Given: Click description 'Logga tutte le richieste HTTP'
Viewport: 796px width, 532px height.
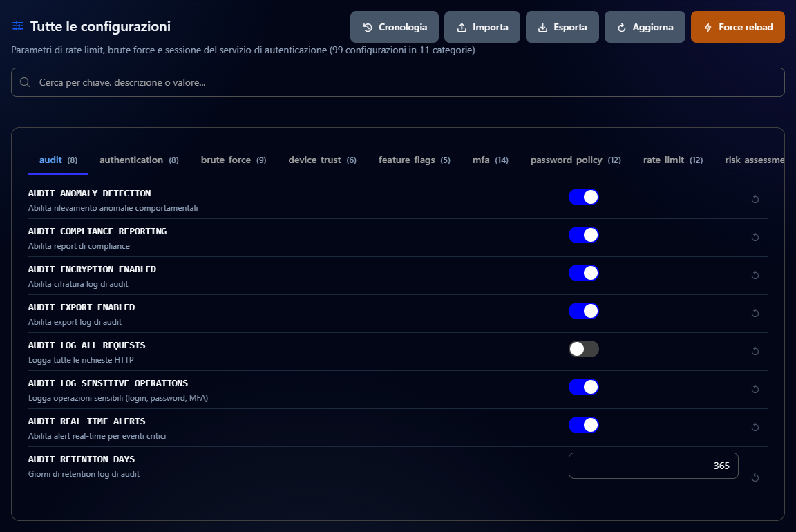Looking at the screenshot, I should 82,360.
